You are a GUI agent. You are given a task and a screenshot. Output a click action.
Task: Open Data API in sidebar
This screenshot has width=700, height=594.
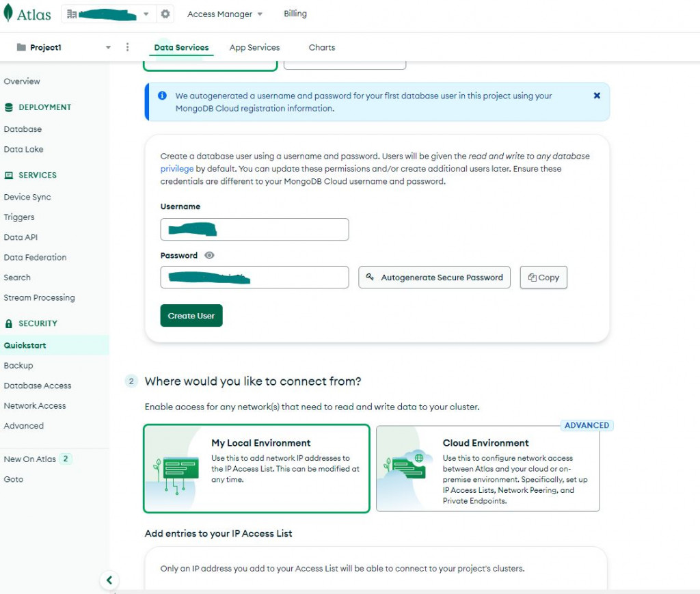click(21, 237)
